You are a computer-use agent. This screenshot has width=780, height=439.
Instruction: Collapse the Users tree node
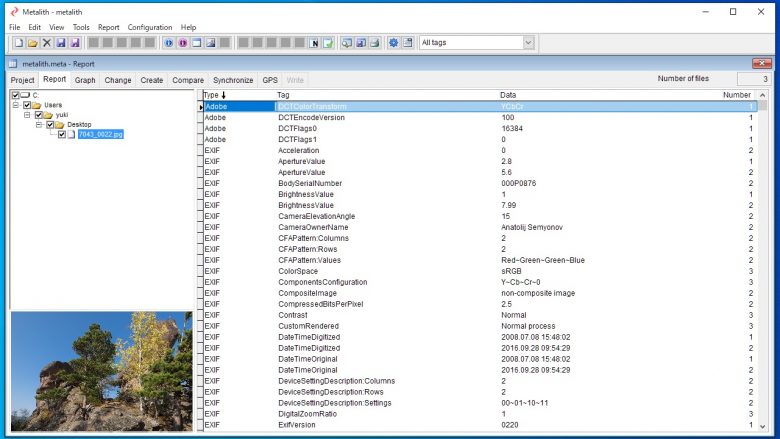point(16,105)
